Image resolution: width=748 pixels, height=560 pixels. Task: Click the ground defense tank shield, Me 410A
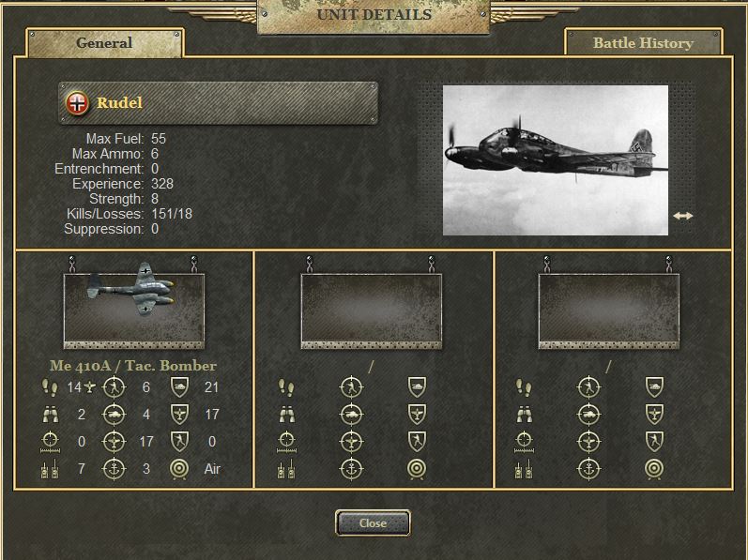[x=179, y=386]
